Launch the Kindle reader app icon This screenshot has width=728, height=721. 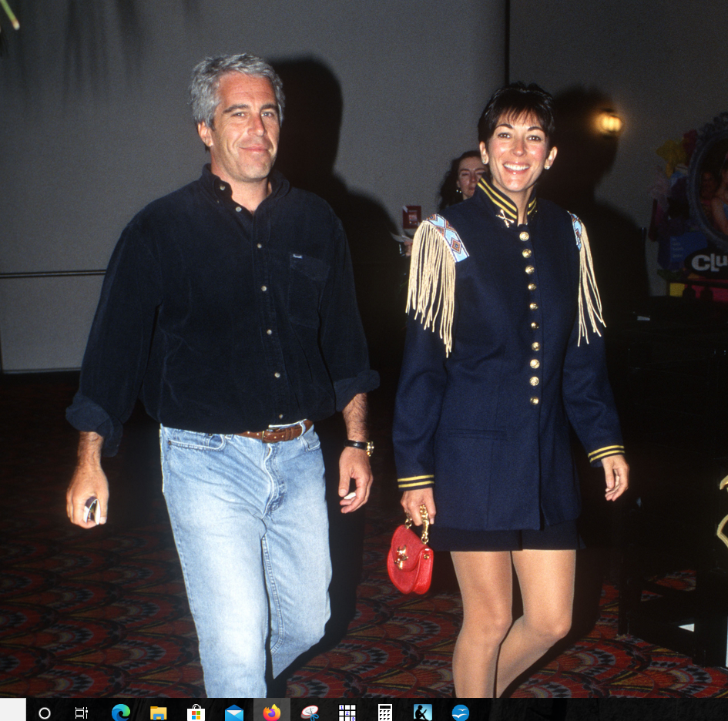point(423,712)
